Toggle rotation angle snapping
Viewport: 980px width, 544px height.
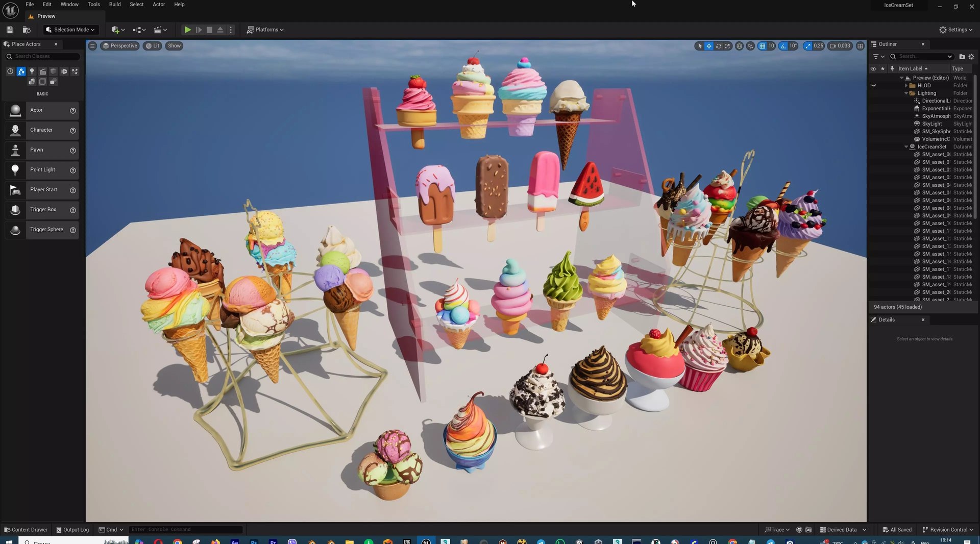[783, 46]
